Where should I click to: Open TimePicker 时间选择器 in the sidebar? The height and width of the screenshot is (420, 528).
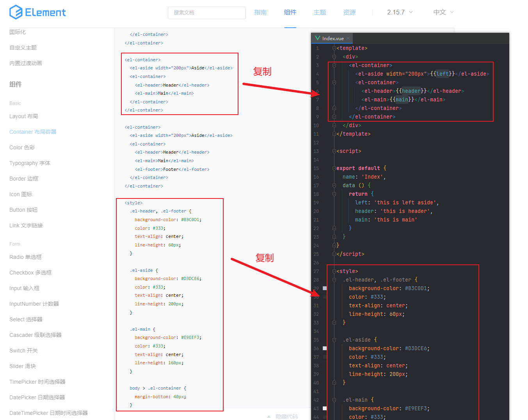click(x=37, y=382)
